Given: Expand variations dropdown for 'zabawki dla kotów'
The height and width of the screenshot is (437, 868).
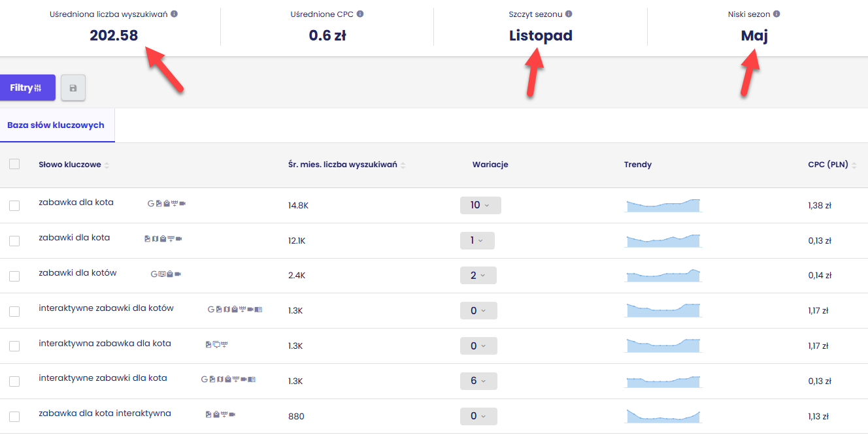Looking at the screenshot, I should [478, 276].
